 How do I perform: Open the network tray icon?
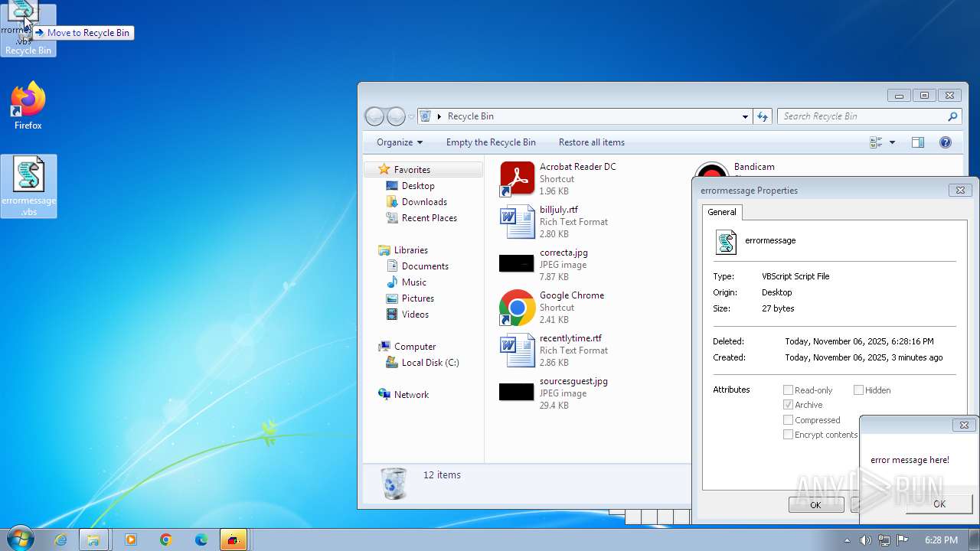[884, 540]
